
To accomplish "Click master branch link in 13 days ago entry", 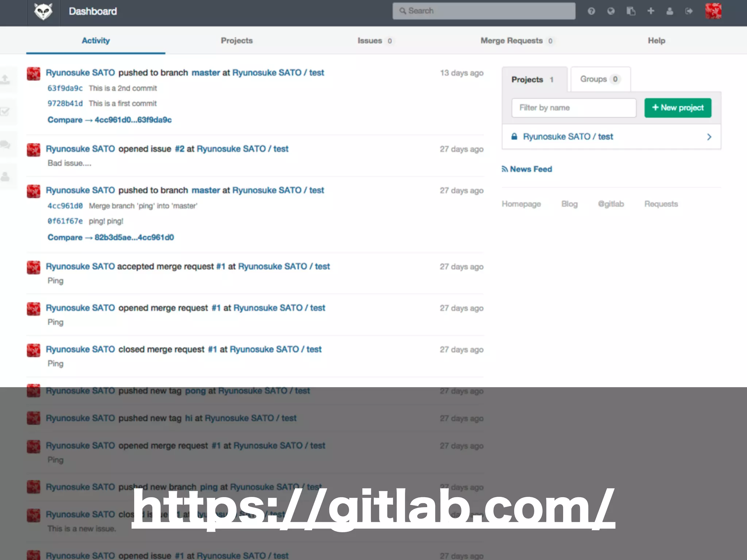I will click(x=206, y=73).
